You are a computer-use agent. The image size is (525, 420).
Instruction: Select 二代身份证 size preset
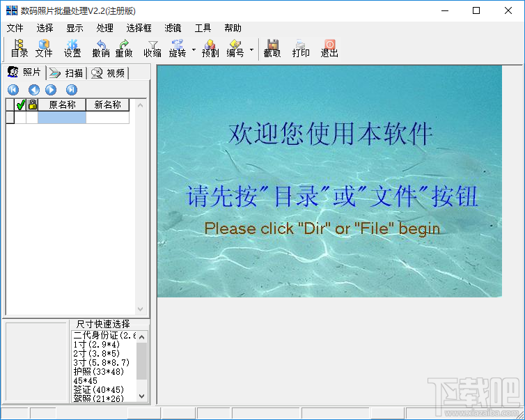tap(104, 335)
